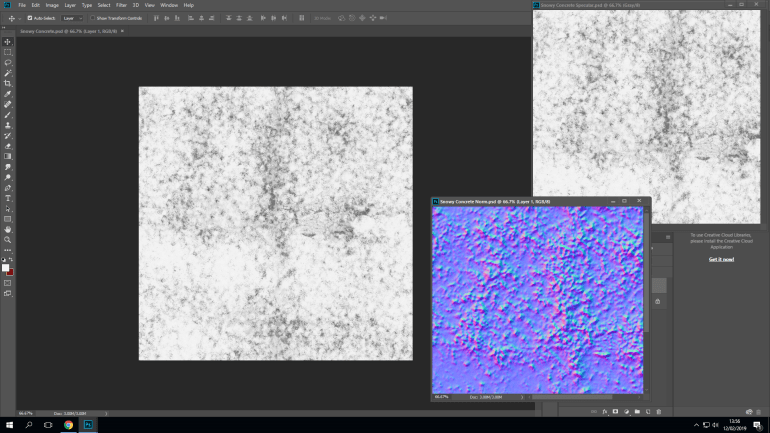770x433 pixels.
Task: Align left edges in options bar
Action: coord(191,18)
